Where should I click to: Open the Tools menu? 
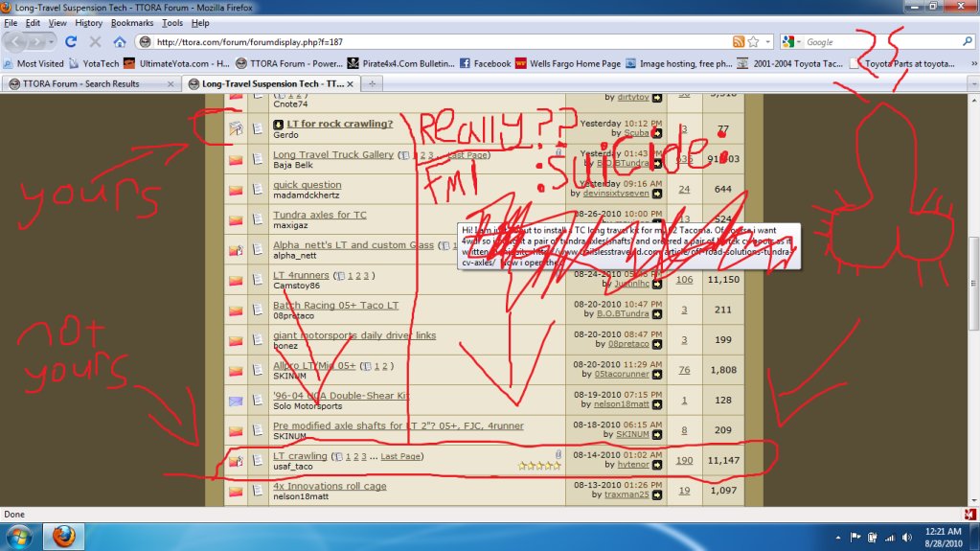(172, 23)
